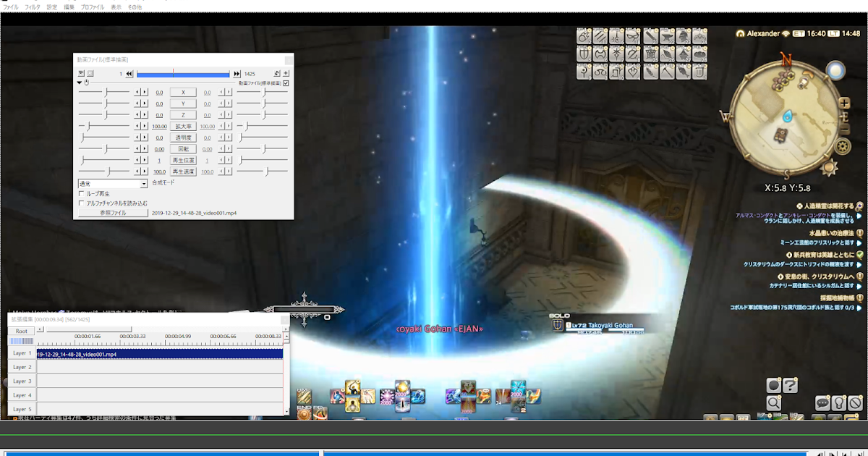Viewport: 868px width, 456px height.
Task: Click the reset icon beside plus button
Action: (277, 73)
